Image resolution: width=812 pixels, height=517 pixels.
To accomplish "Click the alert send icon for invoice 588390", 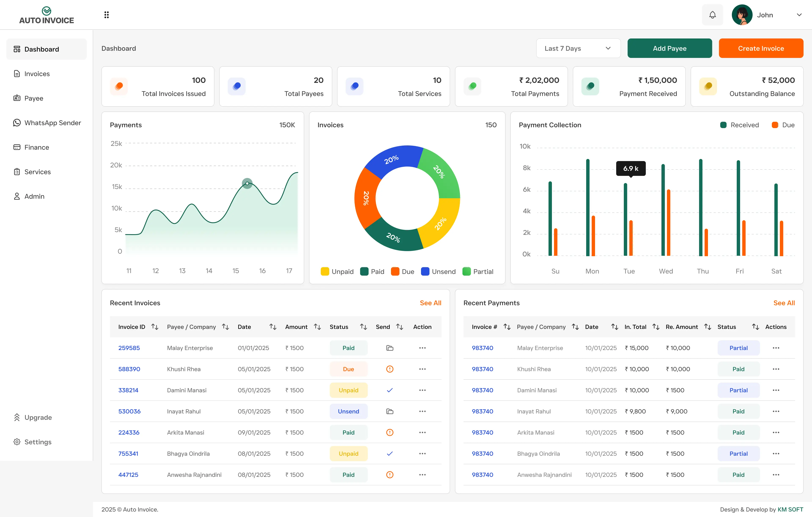I will (x=390, y=369).
